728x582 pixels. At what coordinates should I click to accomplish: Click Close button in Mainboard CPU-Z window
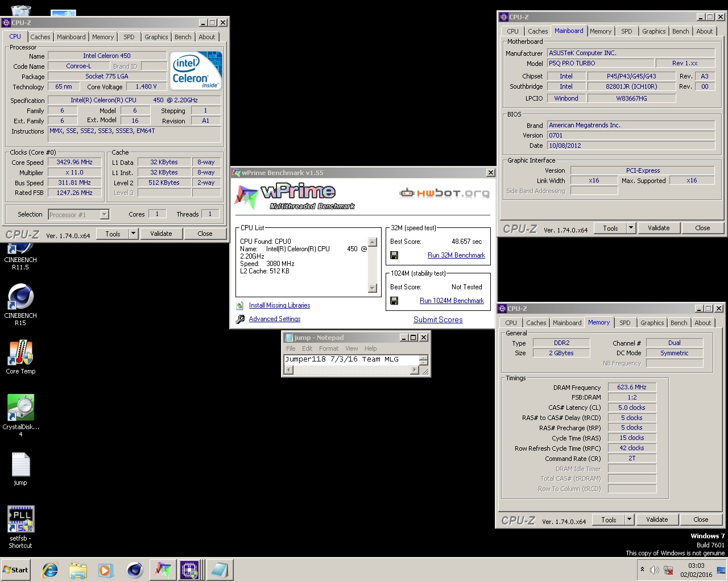click(702, 228)
